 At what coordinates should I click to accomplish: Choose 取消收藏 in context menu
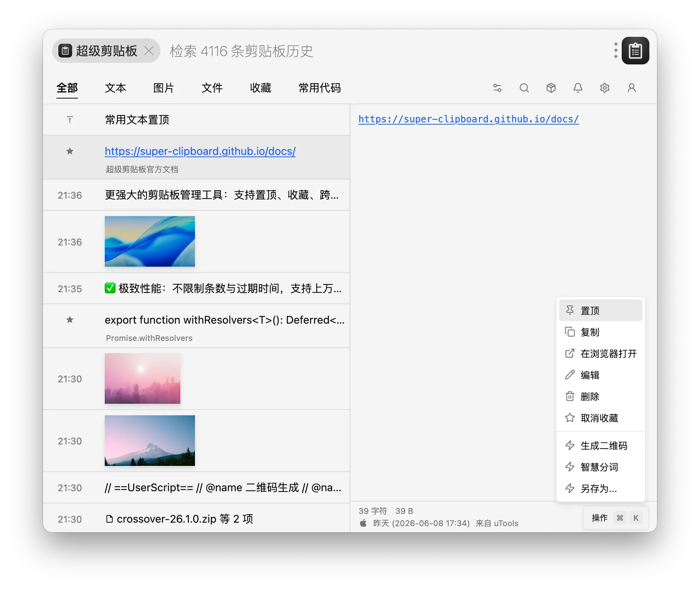click(601, 418)
